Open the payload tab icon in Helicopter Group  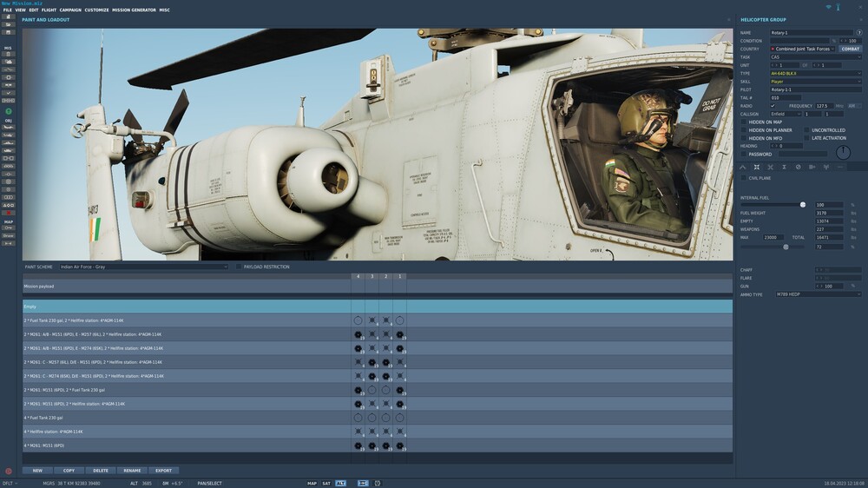[x=757, y=168]
